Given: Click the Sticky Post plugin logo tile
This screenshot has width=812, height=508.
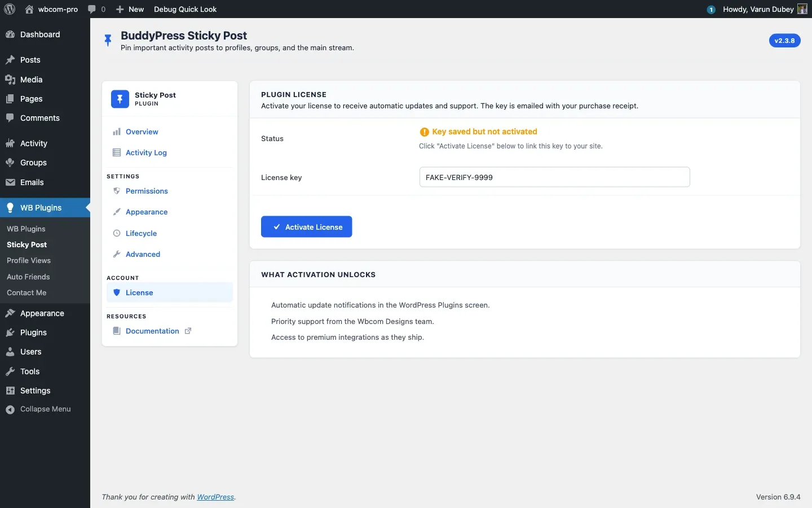Looking at the screenshot, I should tap(120, 99).
